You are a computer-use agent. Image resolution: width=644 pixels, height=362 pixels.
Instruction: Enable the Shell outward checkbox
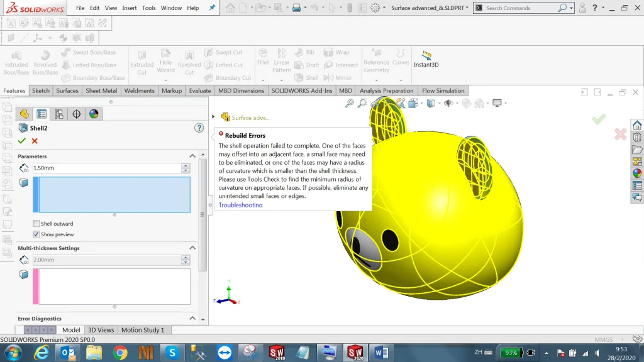click(36, 223)
